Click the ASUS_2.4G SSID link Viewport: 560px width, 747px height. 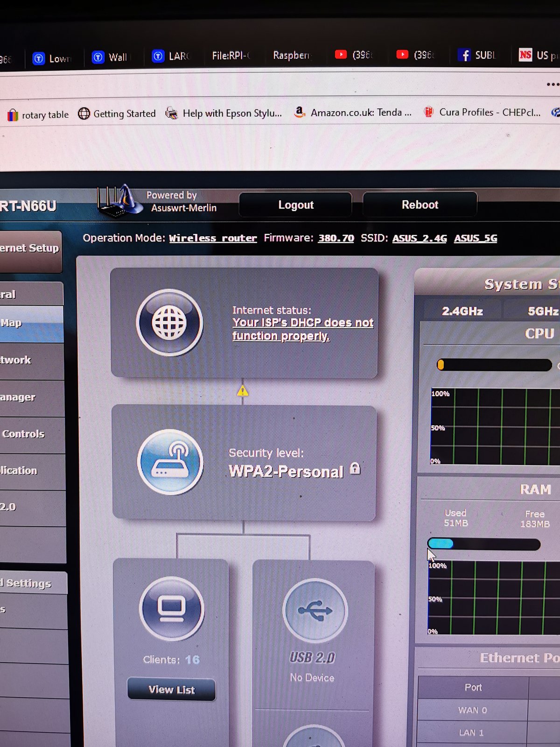click(x=420, y=238)
